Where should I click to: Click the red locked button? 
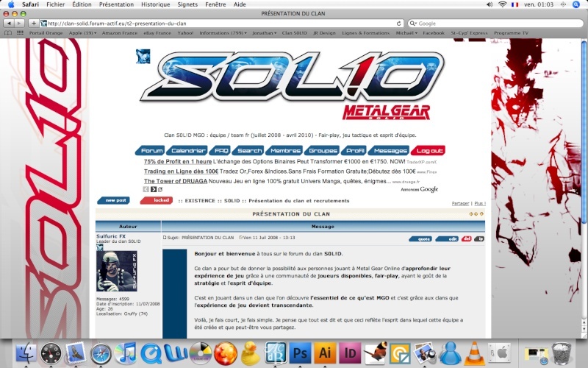pyautogui.click(x=157, y=200)
